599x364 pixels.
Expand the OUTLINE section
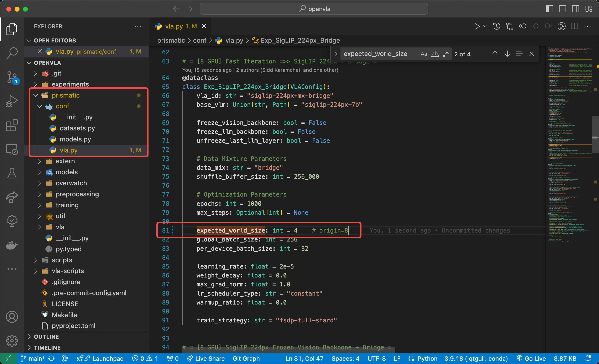point(46,337)
